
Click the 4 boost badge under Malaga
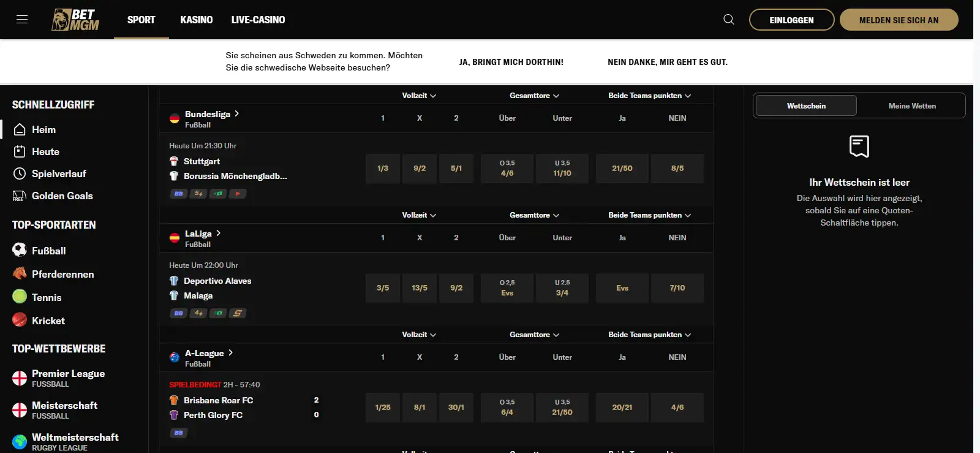tap(198, 313)
